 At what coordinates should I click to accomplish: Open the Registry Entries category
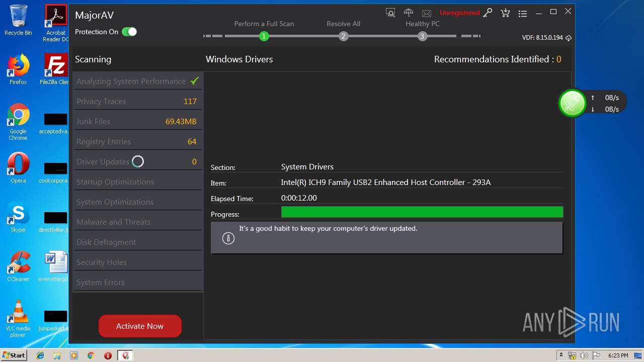(x=138, y=141)
